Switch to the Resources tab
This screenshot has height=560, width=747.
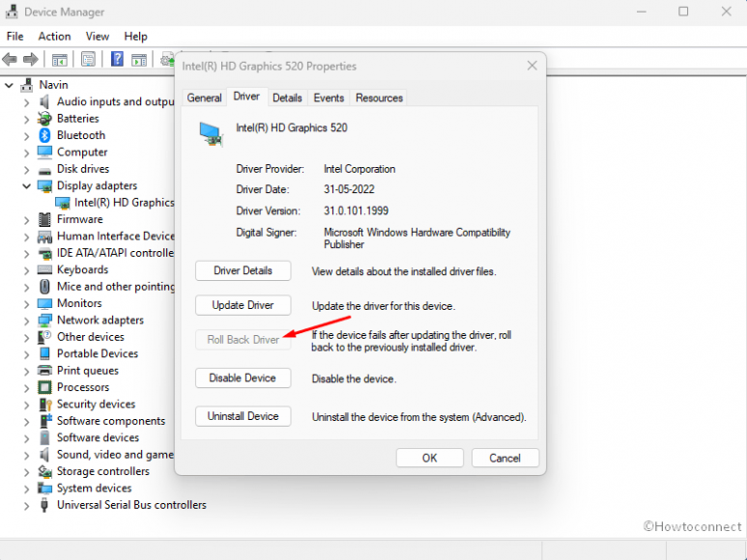pos(379,98)
